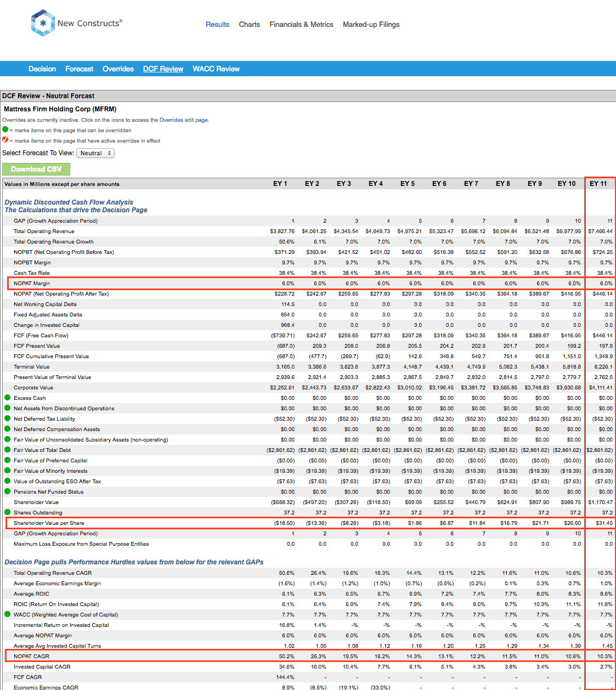Click Invested Capital CAGR row label
The width and height of the screenshot is (616, 690).
[x=42, y=667]
